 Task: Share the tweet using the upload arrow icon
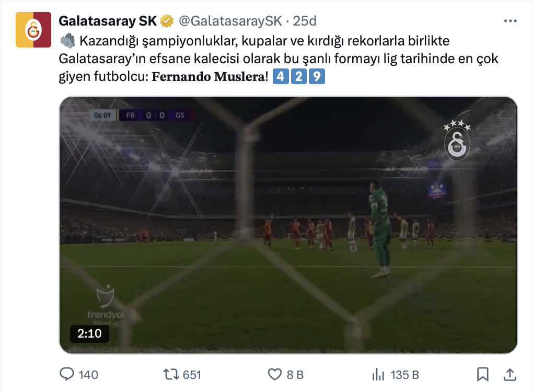click(x=509, y=374)
